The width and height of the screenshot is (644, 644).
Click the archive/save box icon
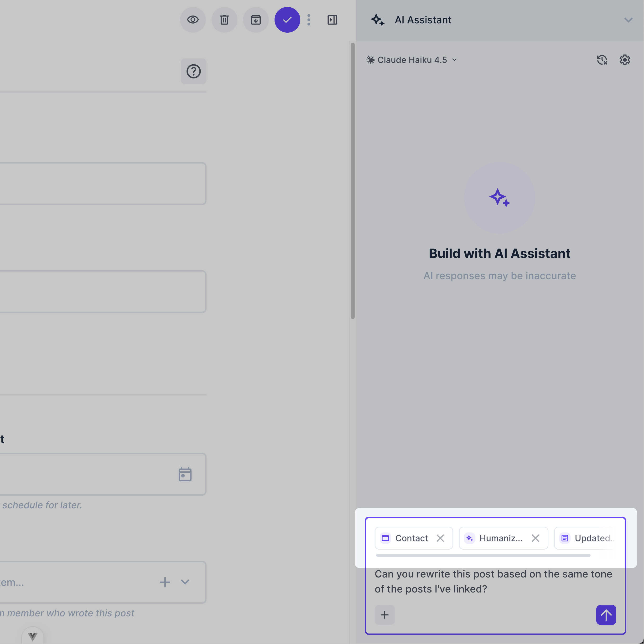coord(256,20)
